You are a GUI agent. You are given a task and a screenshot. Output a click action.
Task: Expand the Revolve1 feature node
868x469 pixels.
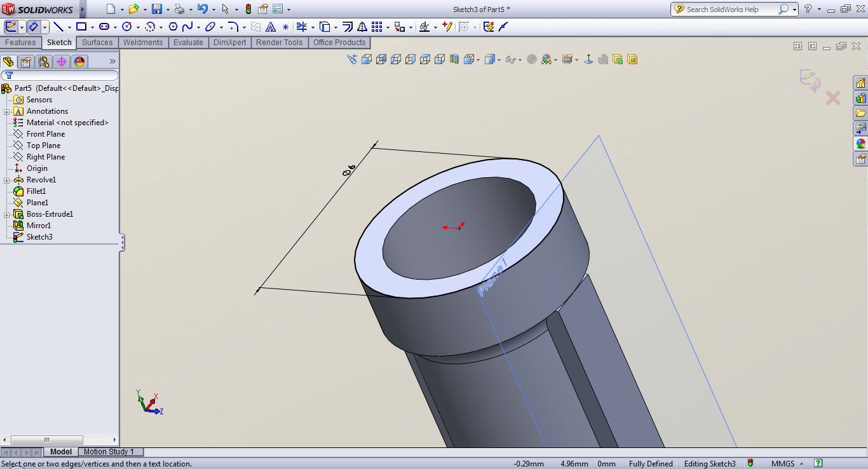tap(6, 180)
